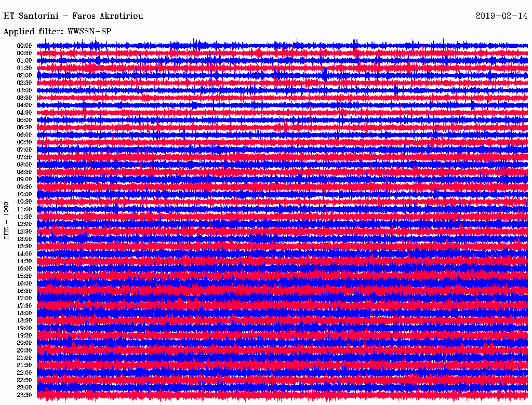Select the 07:30 time label
The height and width of the screenshot is (405, 532).
(24, 157)
